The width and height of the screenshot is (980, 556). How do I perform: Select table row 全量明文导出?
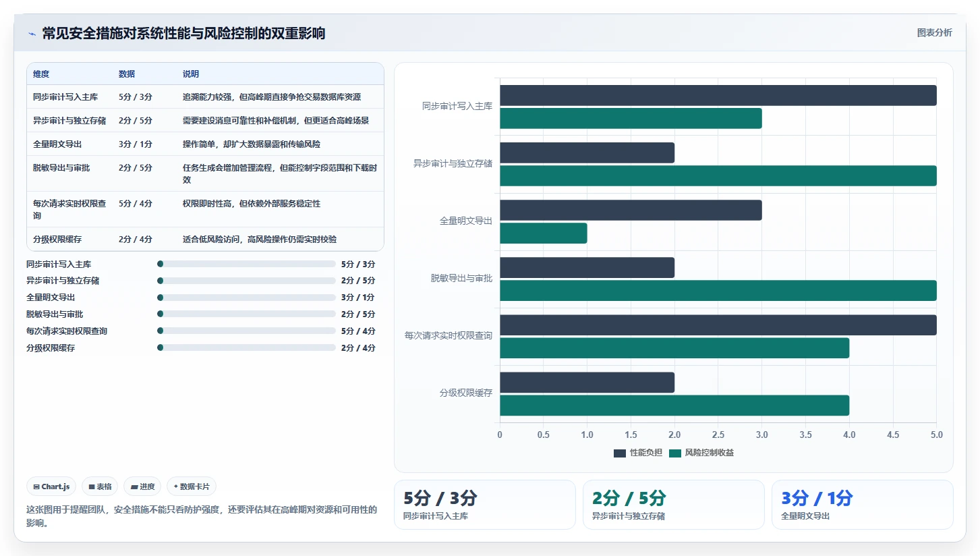click(x=205, y=144)
